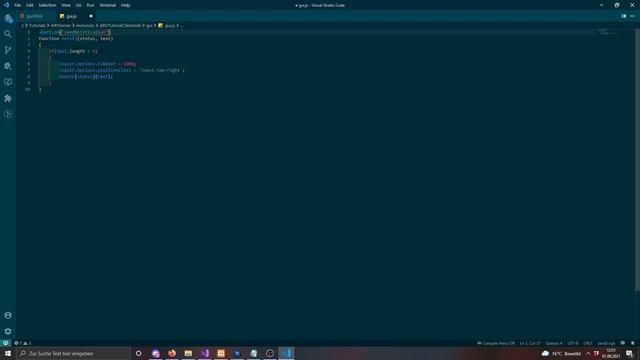Click the AltVServer breadcrumb segment
This screenshot has height=360, width=640.
(61, 26)
